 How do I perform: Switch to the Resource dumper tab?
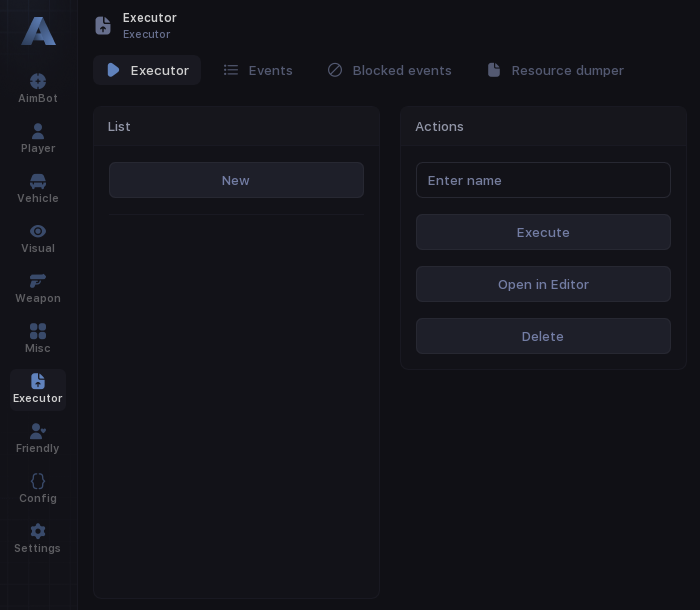pos(555,70)
